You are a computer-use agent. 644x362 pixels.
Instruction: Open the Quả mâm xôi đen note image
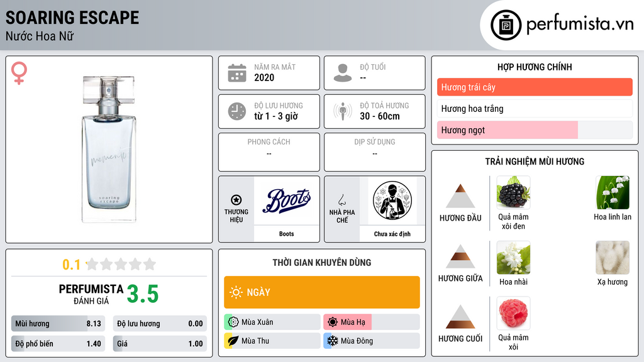click(513, 193)
